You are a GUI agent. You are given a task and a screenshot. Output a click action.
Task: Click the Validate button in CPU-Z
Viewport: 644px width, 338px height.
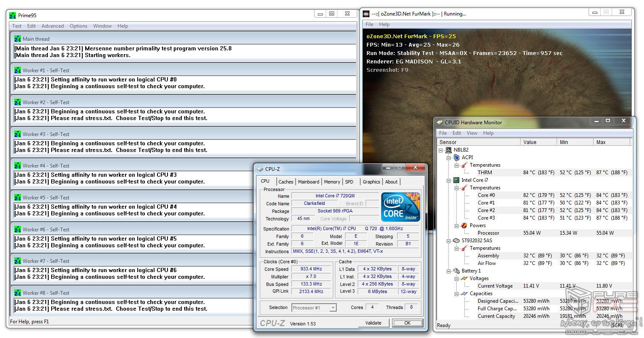point(373,323)
